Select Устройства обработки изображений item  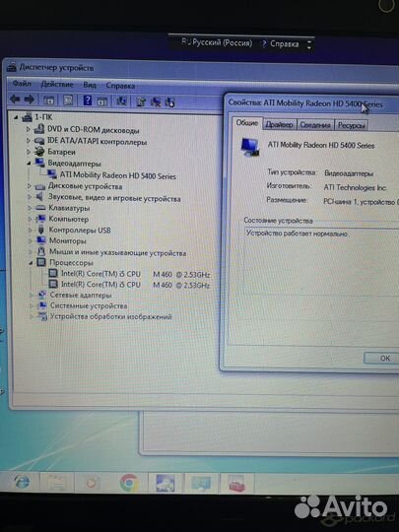pos(110,316)
